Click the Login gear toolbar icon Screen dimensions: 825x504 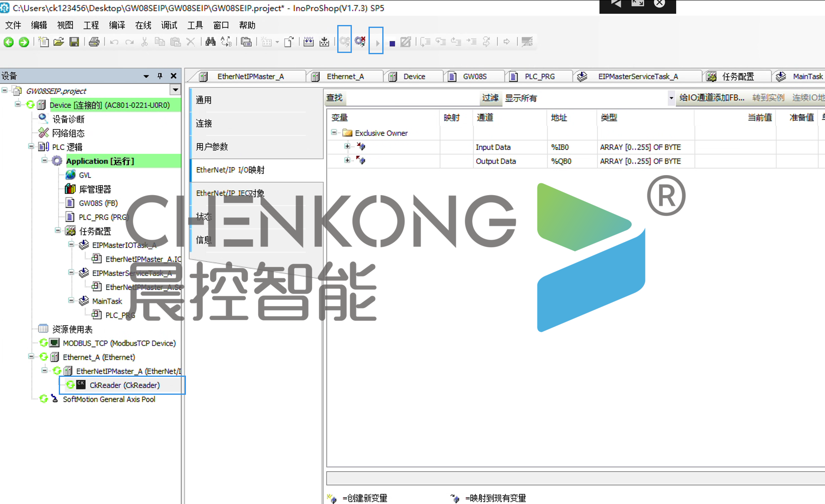pos(344,41)
